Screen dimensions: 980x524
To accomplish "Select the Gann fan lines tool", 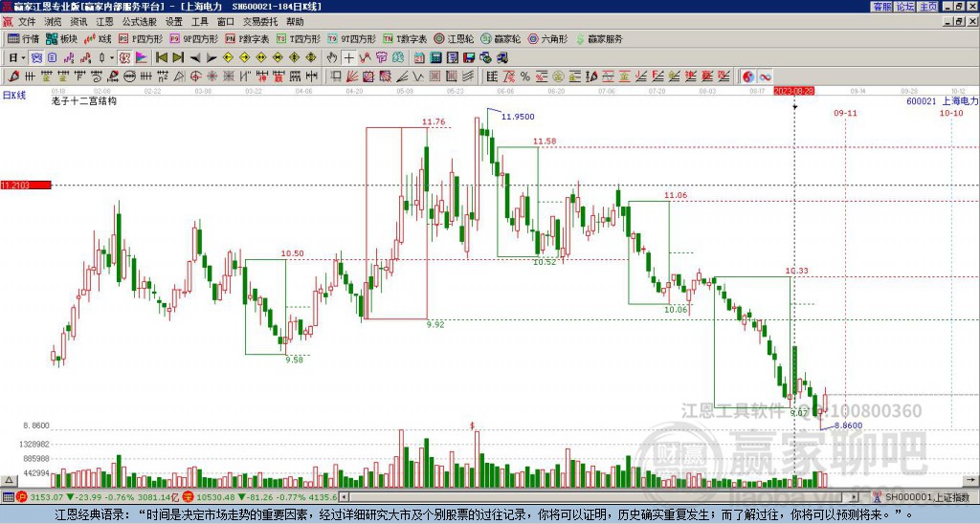I will (x=352, y=76).
